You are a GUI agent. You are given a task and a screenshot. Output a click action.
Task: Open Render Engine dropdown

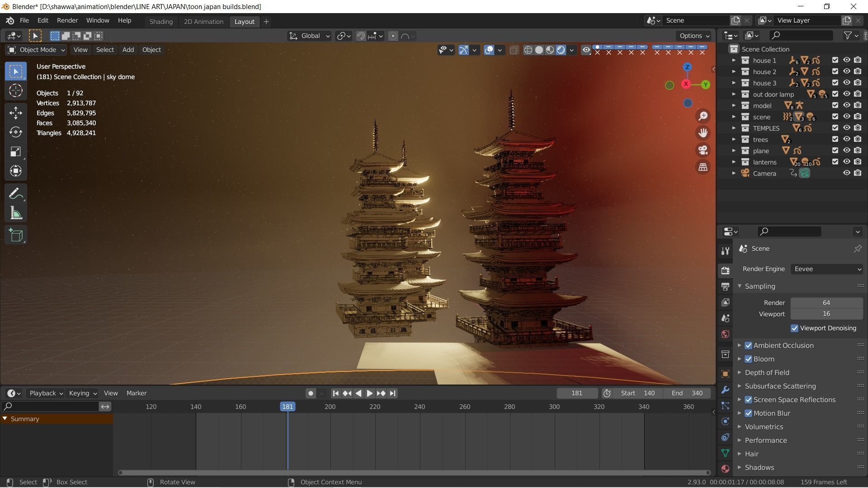pyautogui.click(x=826, y=269)
